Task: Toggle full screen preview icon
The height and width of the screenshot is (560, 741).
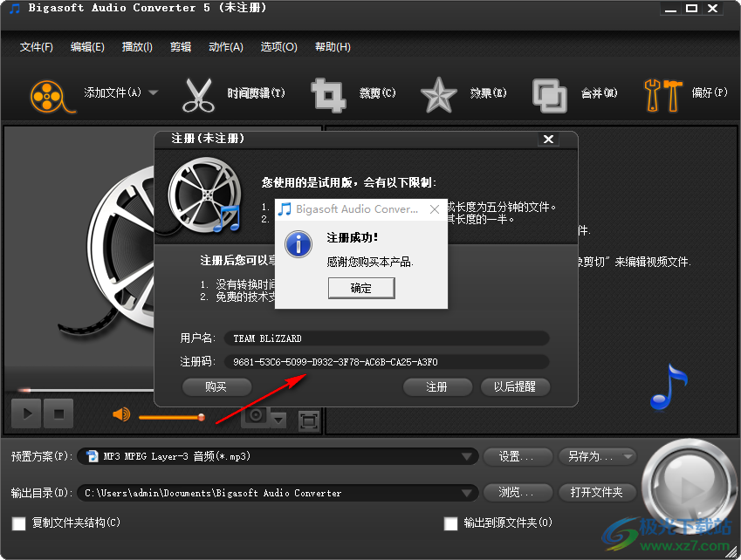Action: pos(309,420)
